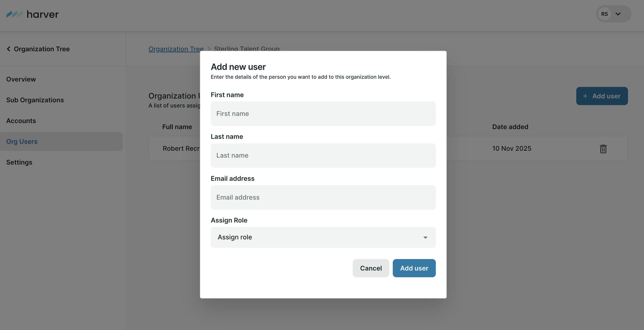This screenshot has height=330, width=644.
Task: Click the RS user avatar
Action: tap(604, 14)
